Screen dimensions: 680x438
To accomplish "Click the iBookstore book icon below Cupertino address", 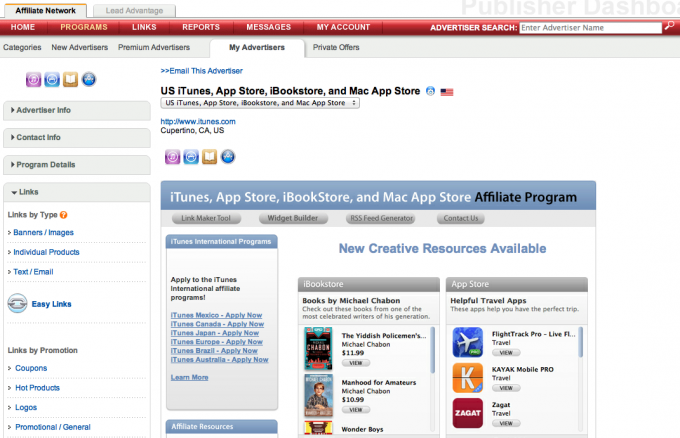I will pyautogui.click(x=209, y=157).
